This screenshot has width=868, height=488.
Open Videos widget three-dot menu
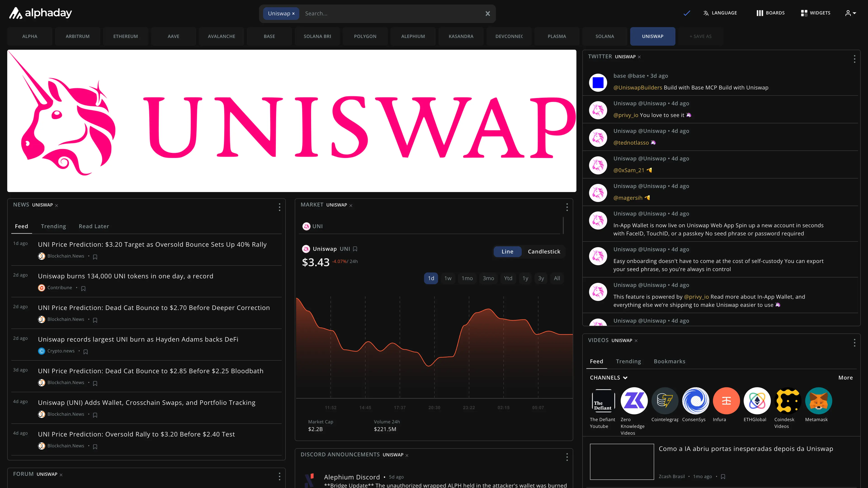[x=854, y=343]
